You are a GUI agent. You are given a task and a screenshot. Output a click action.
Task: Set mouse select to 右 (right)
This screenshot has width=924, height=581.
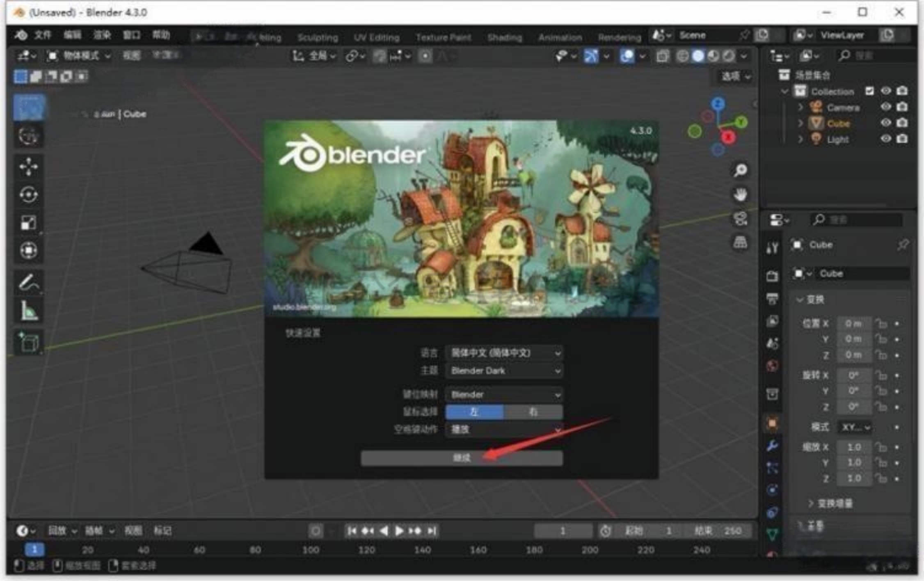point(533,412)
